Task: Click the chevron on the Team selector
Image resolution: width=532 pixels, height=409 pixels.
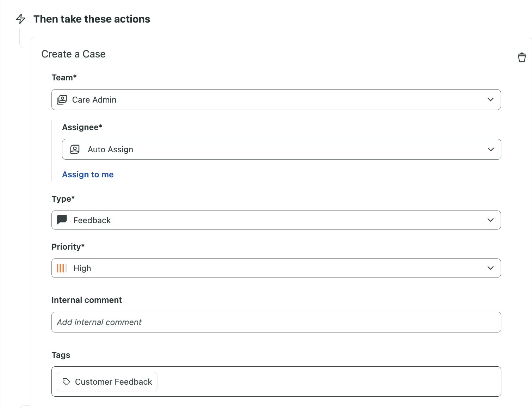Action: (x=490, y=99)
